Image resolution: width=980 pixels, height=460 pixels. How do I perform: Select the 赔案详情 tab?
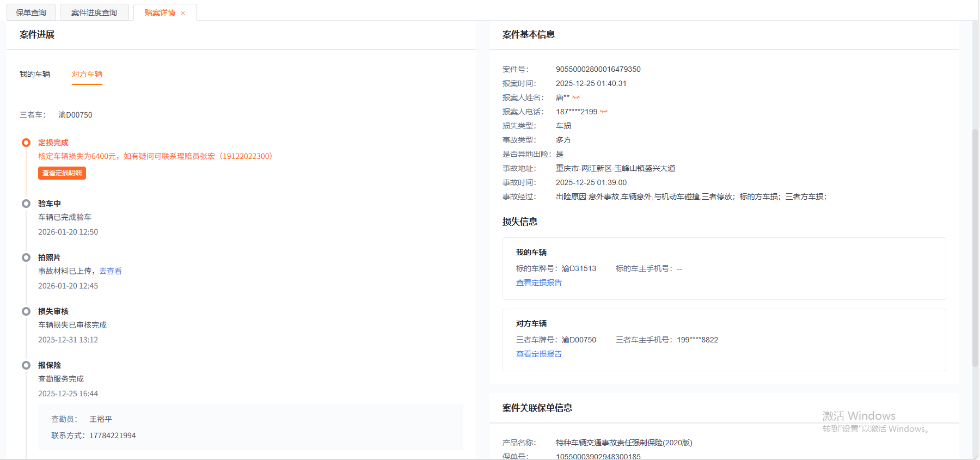coord(160,13)
